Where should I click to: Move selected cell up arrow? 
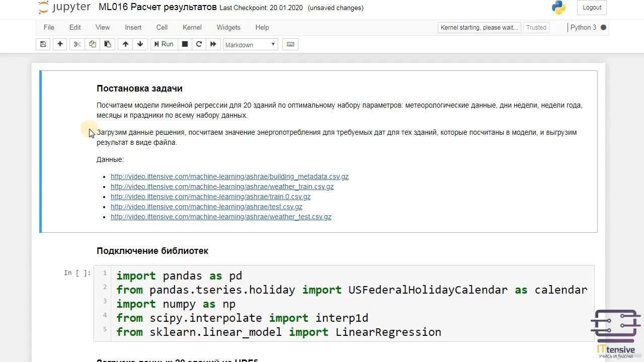125,44
